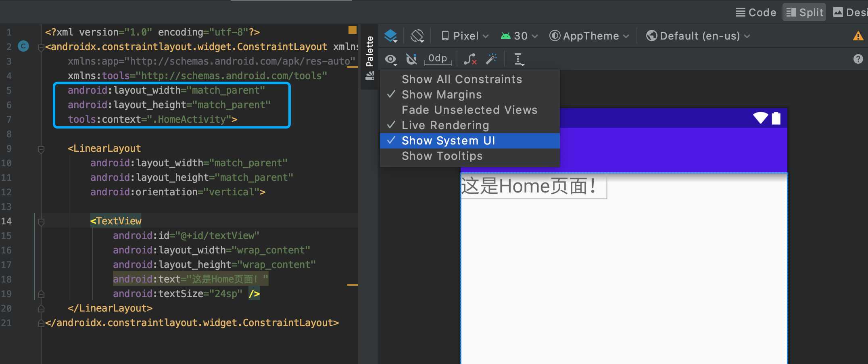The width and height of the screenshot is (868, 364).
Task: Open the Default (en-us) locale dropdown
Action: (698, 36)
